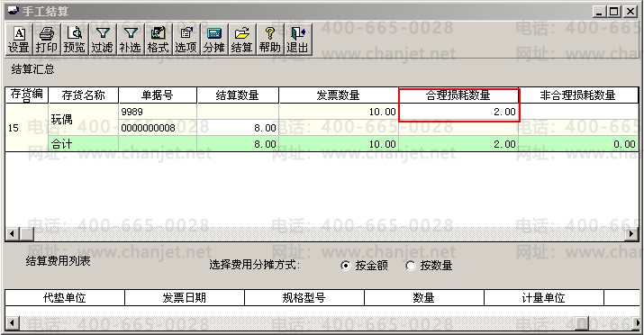Open the 预览 (Preview) toolbar icon
The height and width of the screenshot is (335, 644).
75,40
